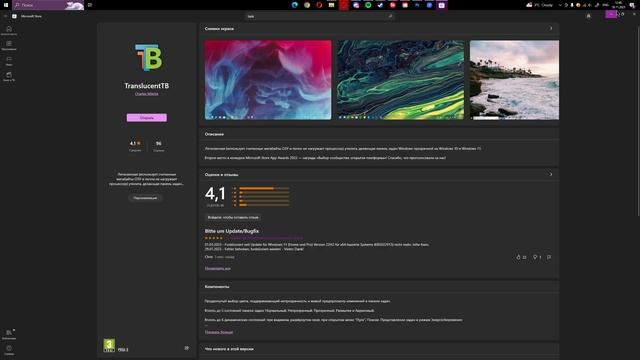Click the large 4,1 rating score
Image resolution: width=640 pixels, height=360 pixels.
[x=215, y=194]
